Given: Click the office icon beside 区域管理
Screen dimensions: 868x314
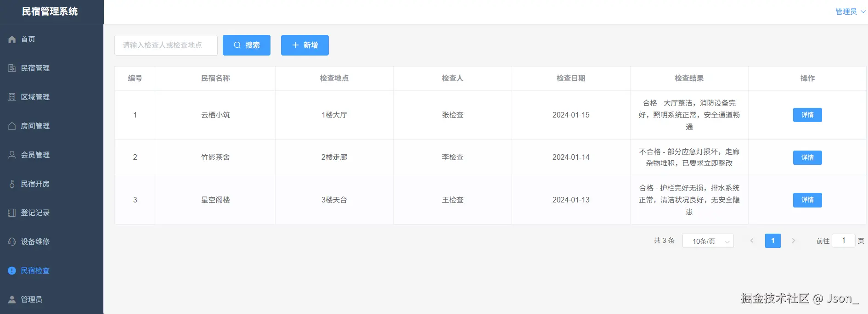Looking at the screenshot, I should pyautogui.click(x=12, y=97).
